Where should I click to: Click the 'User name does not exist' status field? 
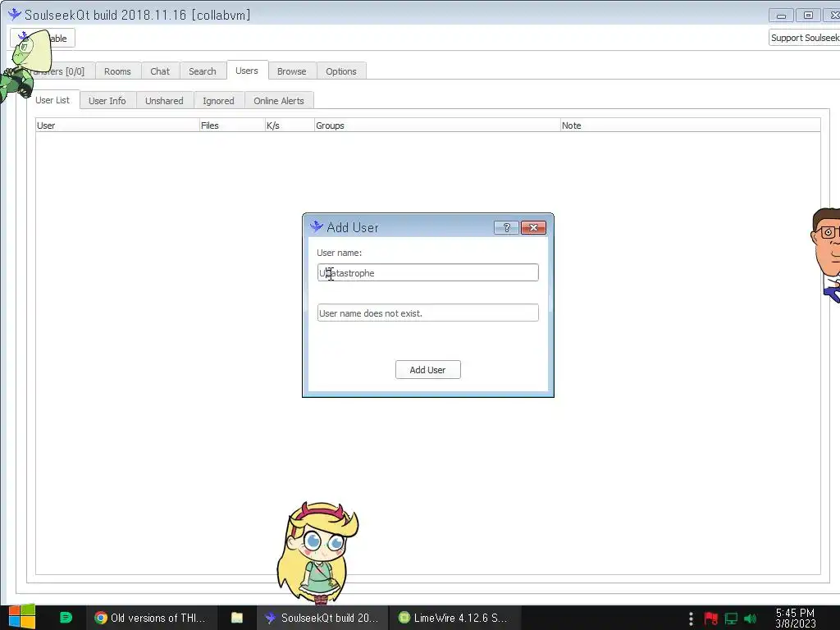point(427,313)
